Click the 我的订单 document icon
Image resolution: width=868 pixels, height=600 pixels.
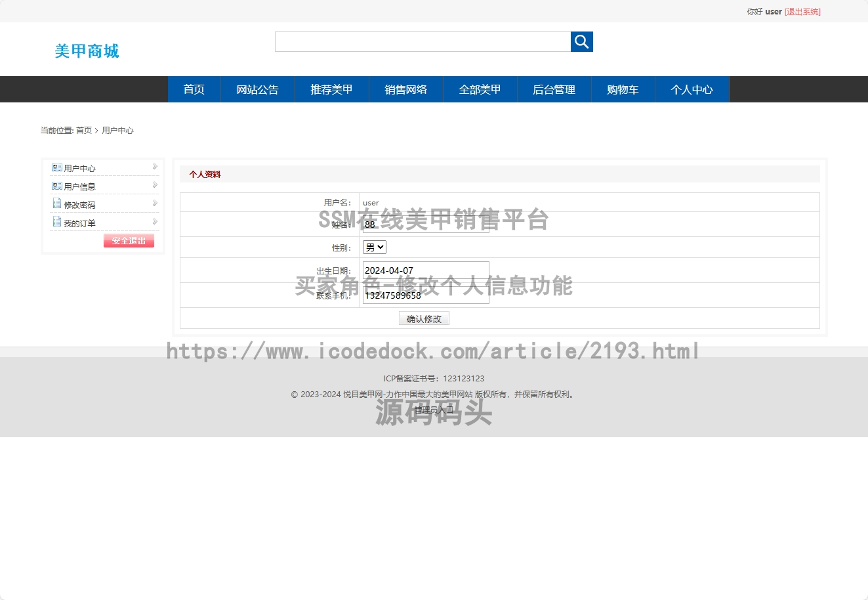click(57, 222)
